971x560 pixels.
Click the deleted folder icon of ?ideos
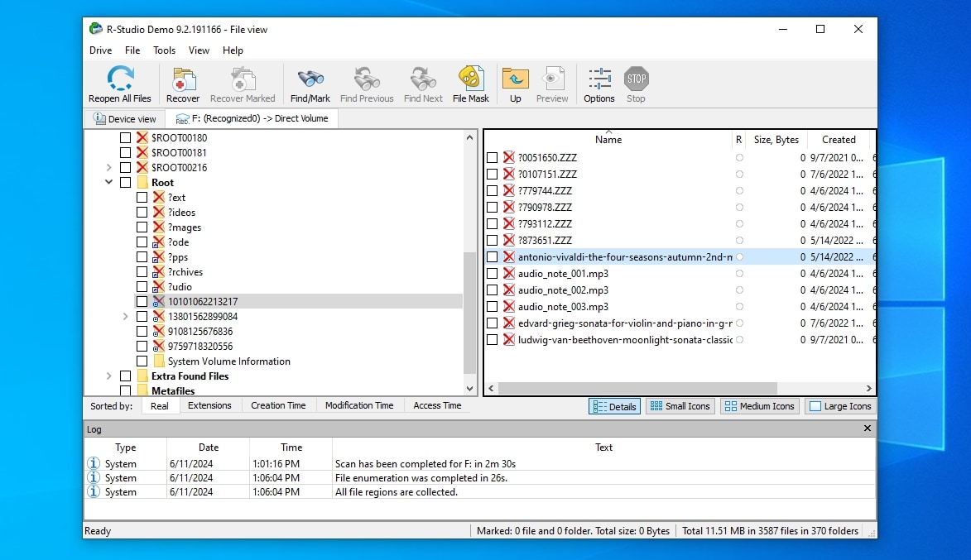tap(159, 213)
